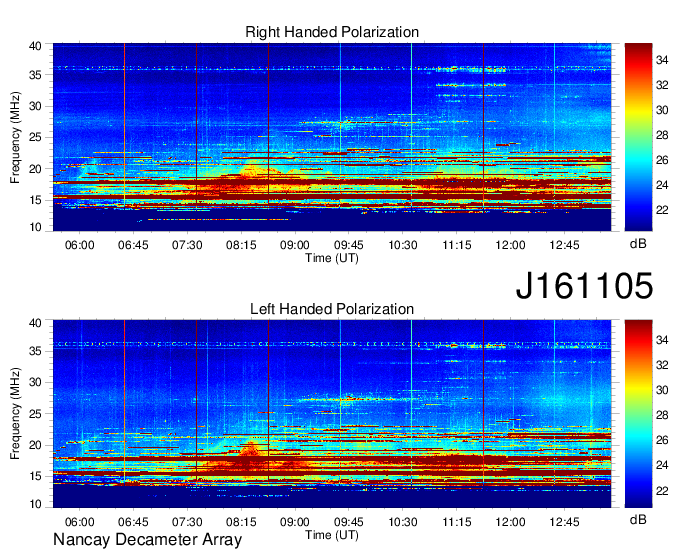Image resolution: width=680 pixels, height=552 pixels.
Task: Click 30 dB tick on right-handed colorbar
Action: (x=662, y=110)
